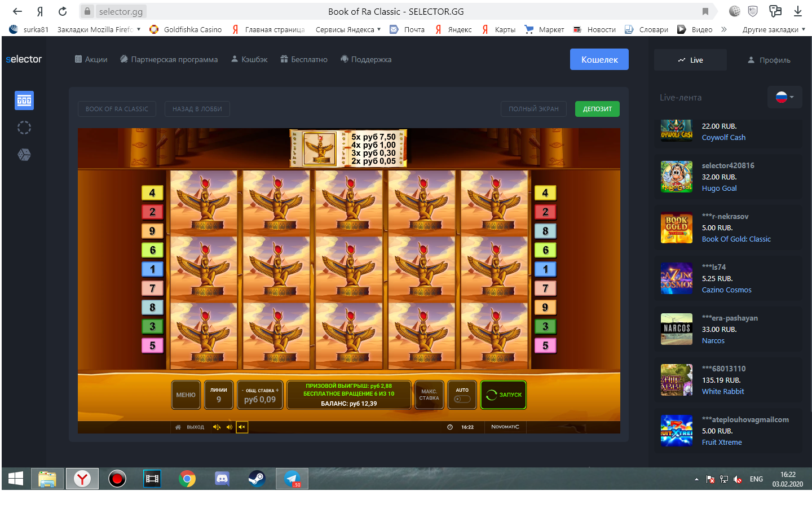Open the slots 777 icon in the left sidebar

[24, 100]
